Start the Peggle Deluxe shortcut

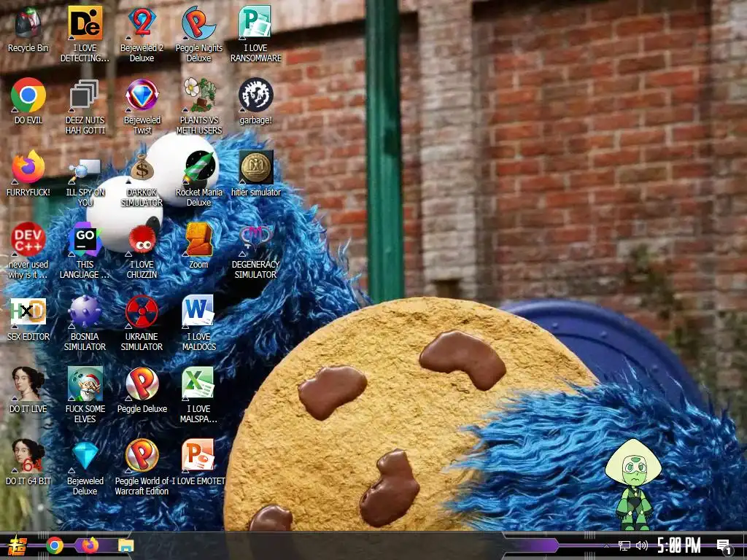142,391
